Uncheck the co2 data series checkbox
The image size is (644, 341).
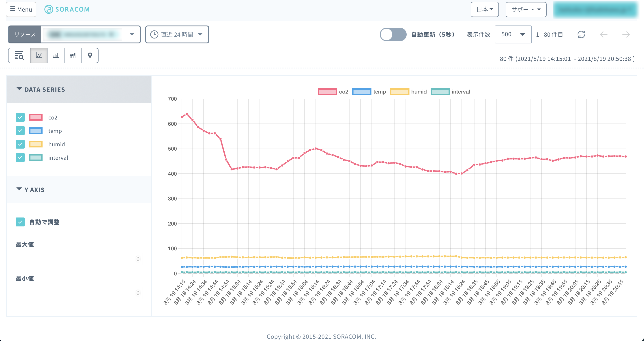tap(20, 117)
